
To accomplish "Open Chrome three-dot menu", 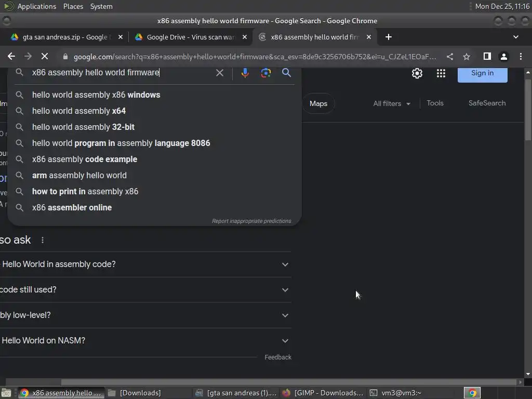I will 521,57.
